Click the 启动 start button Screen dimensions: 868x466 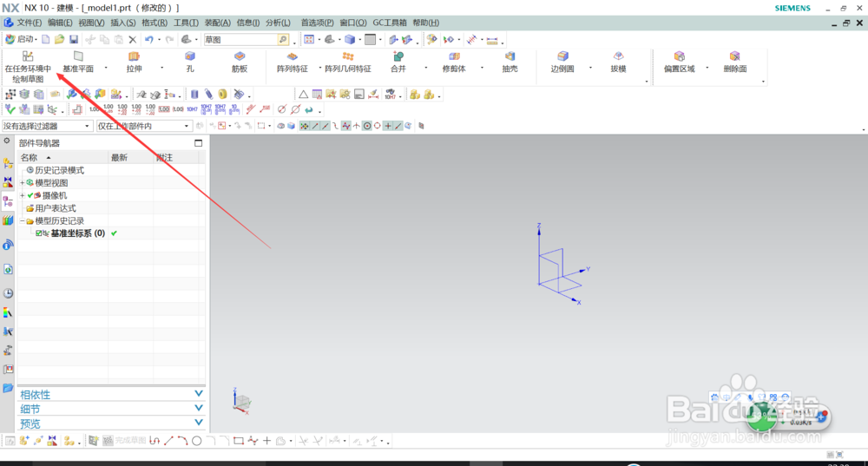point(21,39)
